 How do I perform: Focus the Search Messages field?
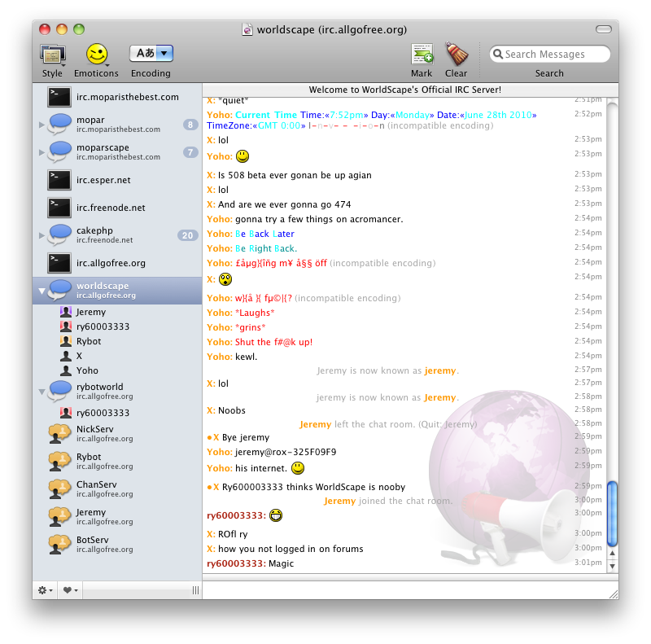click(549, 54)
